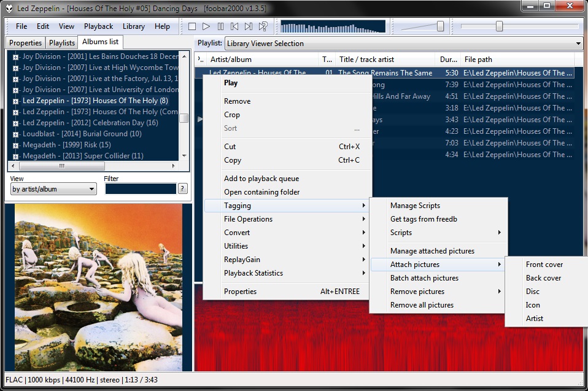Skip to previous track icon

pos(234,26)
